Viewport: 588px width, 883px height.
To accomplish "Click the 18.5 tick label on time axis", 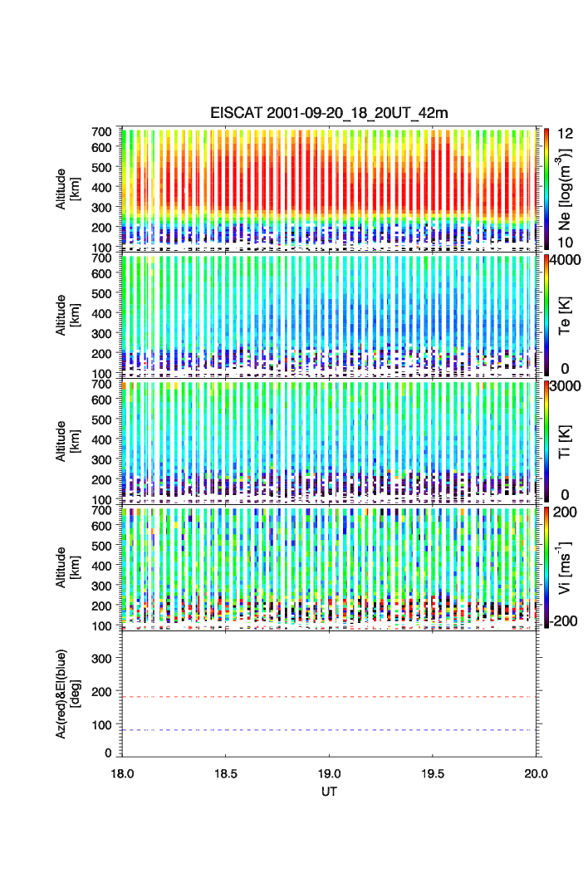I will click(226, 773).
